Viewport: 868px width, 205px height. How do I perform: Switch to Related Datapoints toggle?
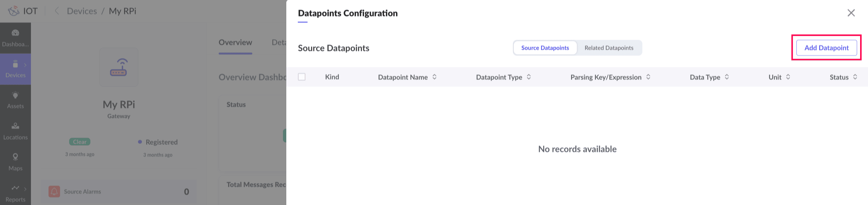click(609, 48)
